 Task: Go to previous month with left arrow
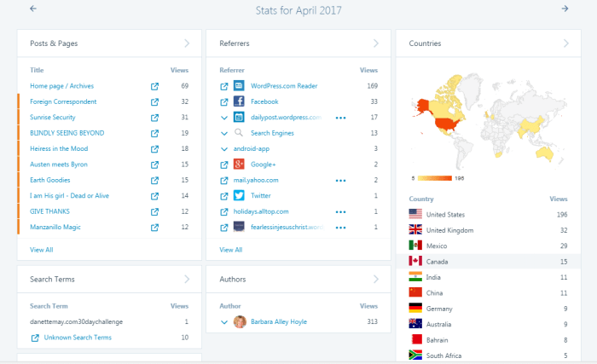tap(33, 9)
